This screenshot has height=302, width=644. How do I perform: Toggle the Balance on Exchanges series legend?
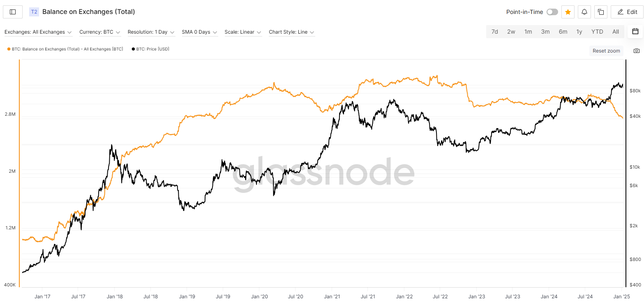[x=65, y=49]
